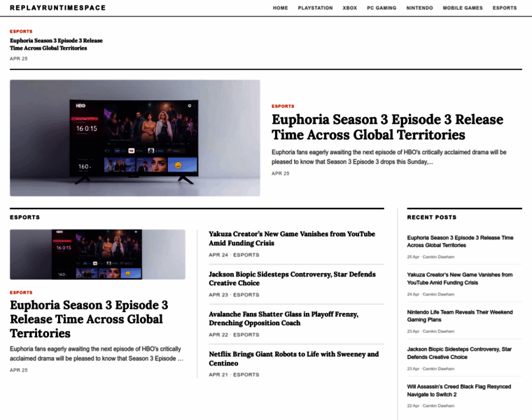Open recent post 'Nintendo Life Team Reveals Their Weekend'
Screen dimensions: 532x420
click(460, 316)
